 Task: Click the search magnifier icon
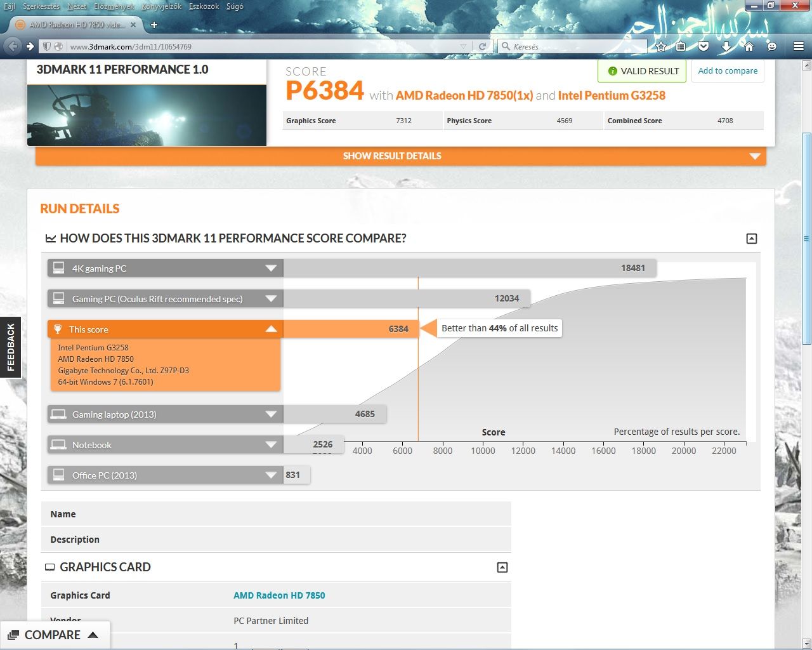pos(506,46)
